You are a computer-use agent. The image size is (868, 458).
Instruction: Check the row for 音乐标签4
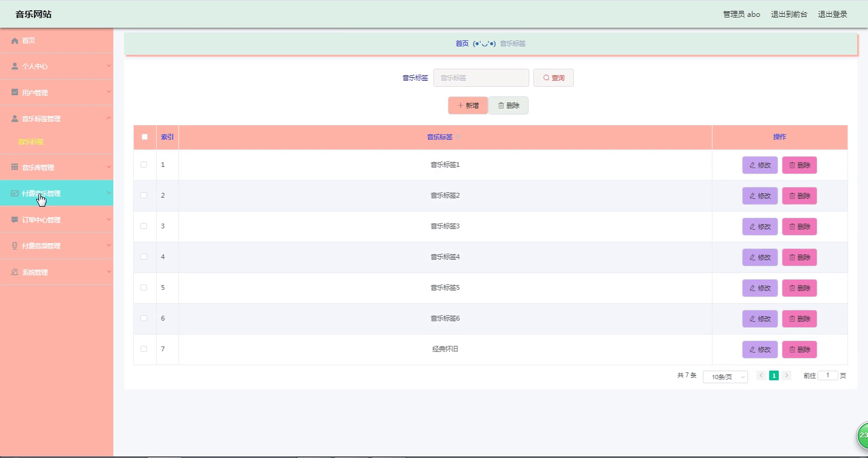(x=143, y=257)
